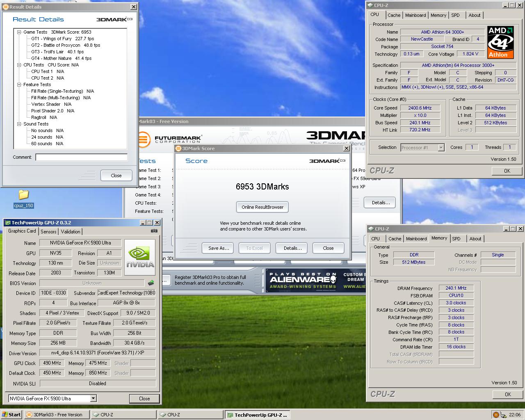Click the Comment input field
Screen dimensions: 525x420
click(81, 157)
